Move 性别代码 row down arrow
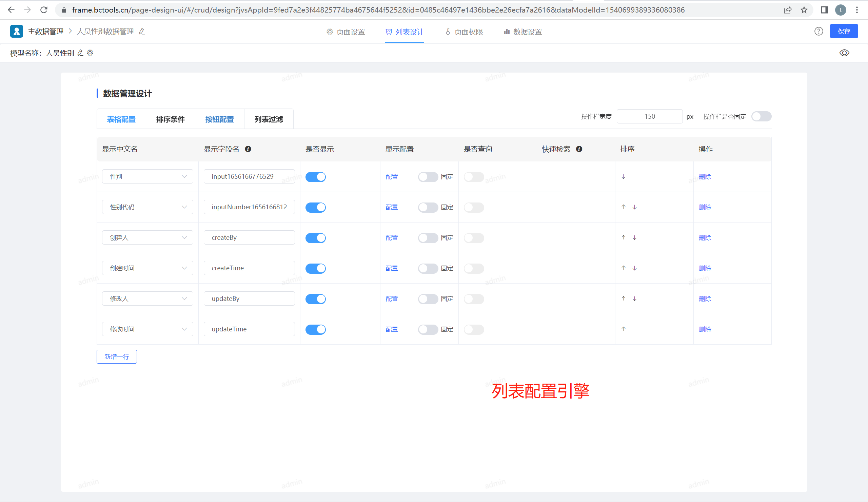 point(634,207)
